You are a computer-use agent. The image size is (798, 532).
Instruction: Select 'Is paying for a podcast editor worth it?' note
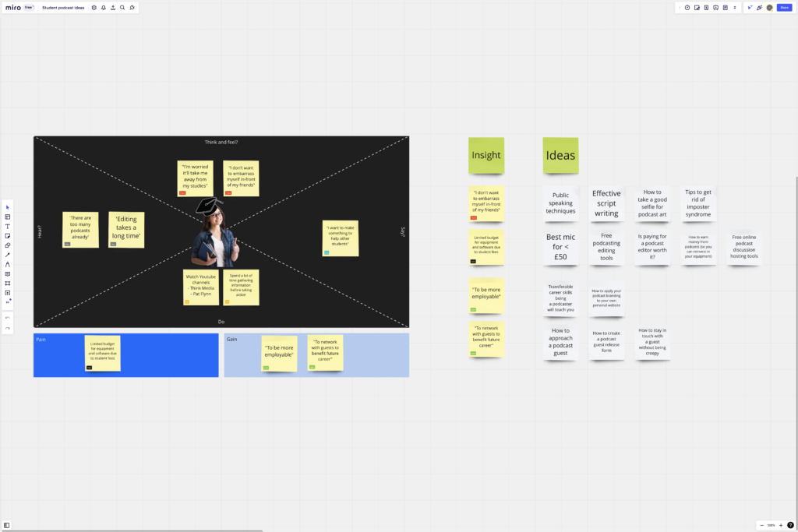pyautogui.click(x=652, y=247)
